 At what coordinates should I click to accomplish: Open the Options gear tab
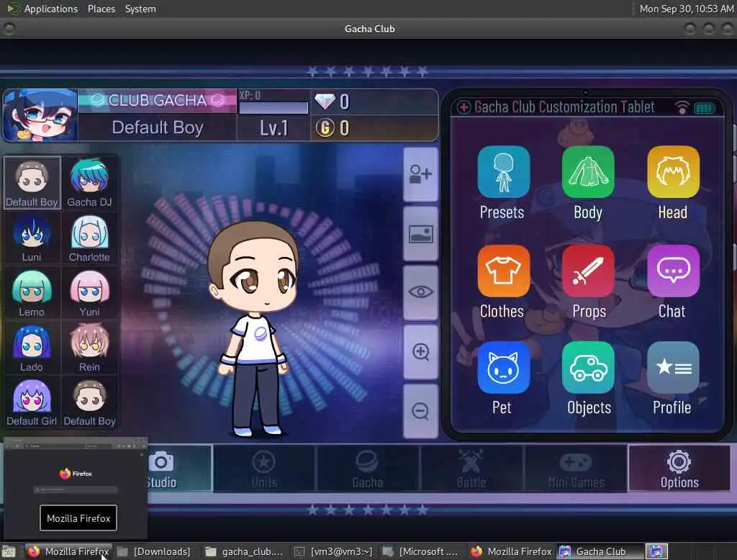point(679,469)
